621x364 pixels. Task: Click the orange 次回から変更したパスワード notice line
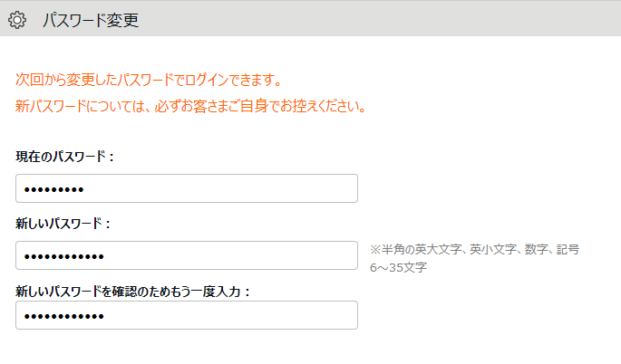pos(149,80)
